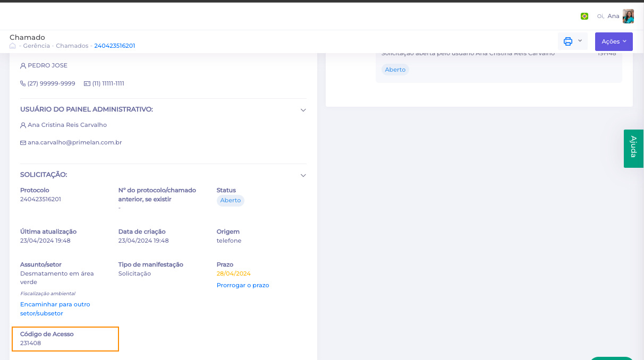Go to Gerência breadcrumb
The height and width of the screenshot is (360, 644).
(36, 46)
